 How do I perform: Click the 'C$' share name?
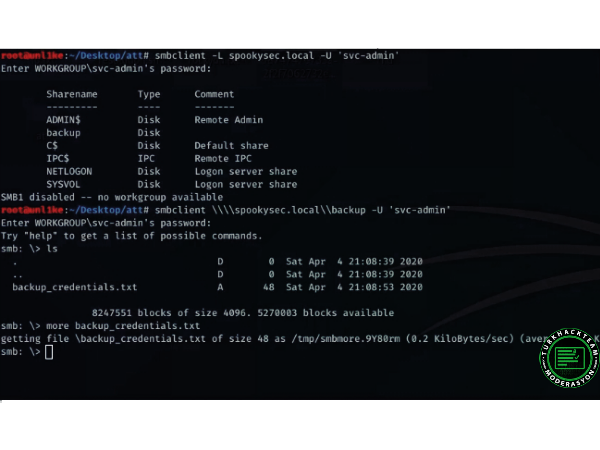[x=52, y=146]
